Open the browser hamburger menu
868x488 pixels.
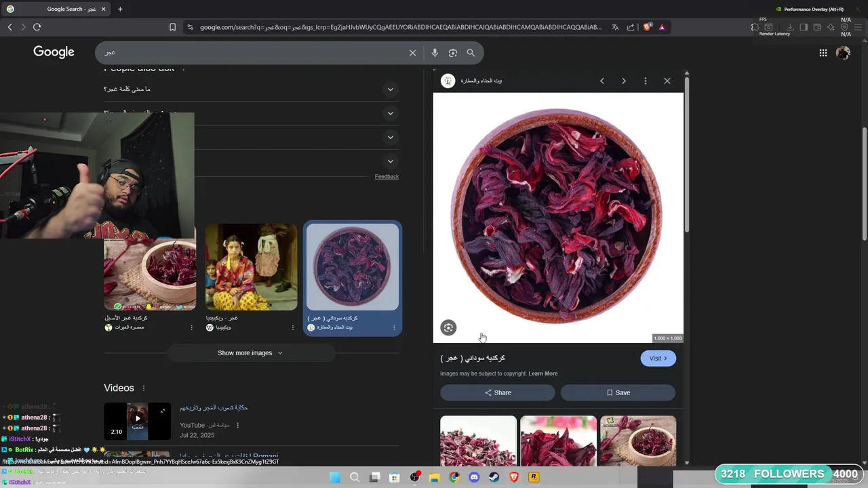(x=857, y=27)
